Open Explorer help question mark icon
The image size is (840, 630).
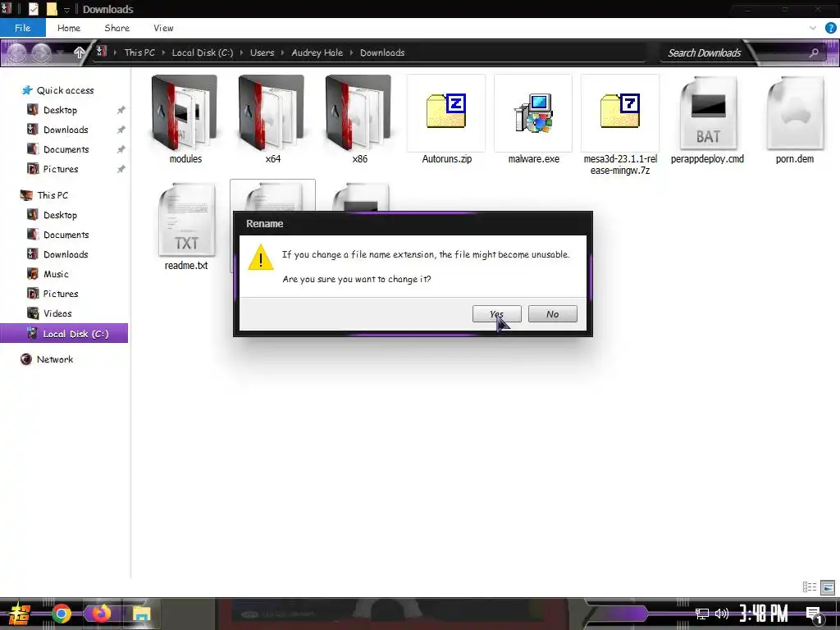tap(830, 28)
